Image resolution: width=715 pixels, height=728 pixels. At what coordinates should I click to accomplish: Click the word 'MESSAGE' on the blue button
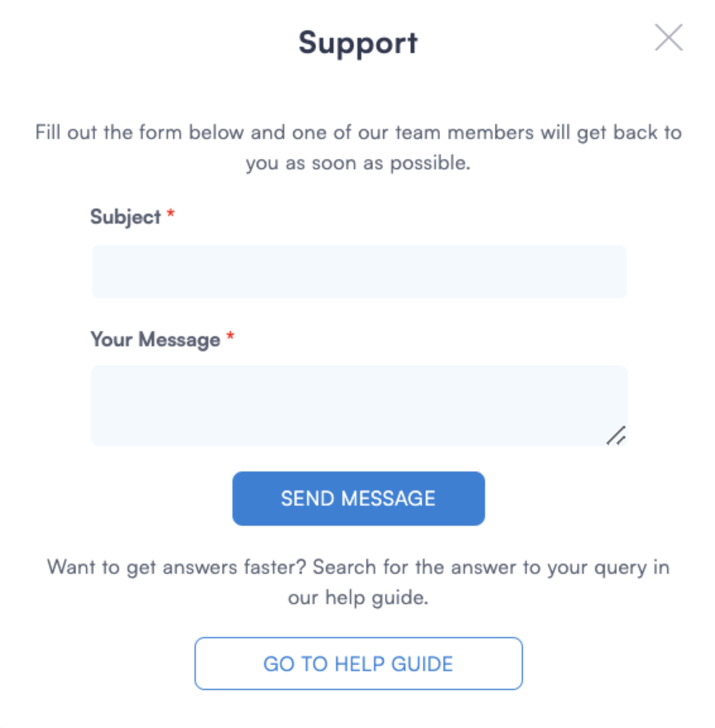click(x=388, y=498)
